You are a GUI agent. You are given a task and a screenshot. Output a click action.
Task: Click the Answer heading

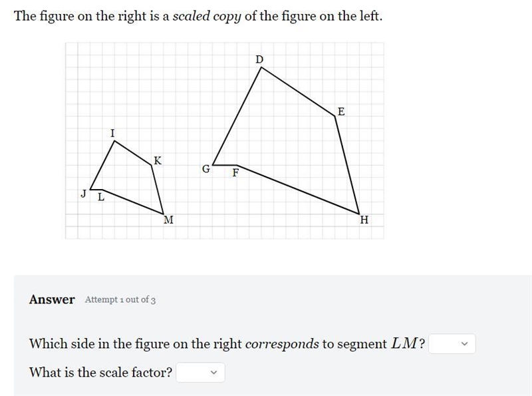[x=52, y=299]
